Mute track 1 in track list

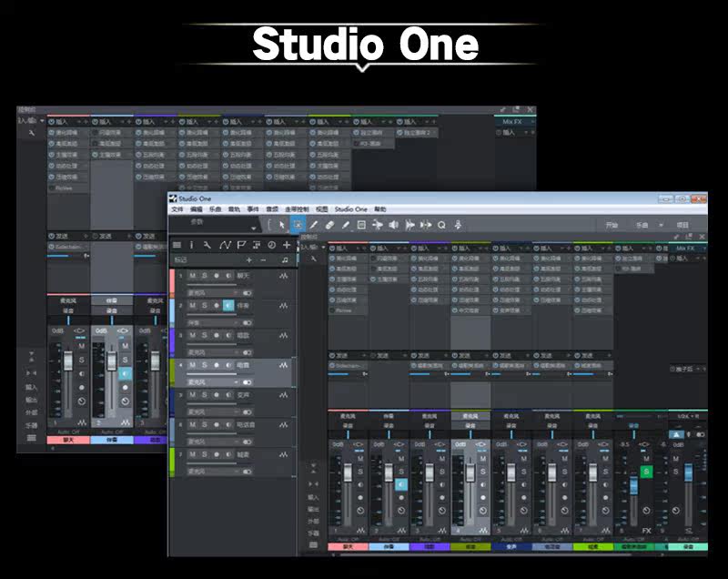(x=192, y=276)
